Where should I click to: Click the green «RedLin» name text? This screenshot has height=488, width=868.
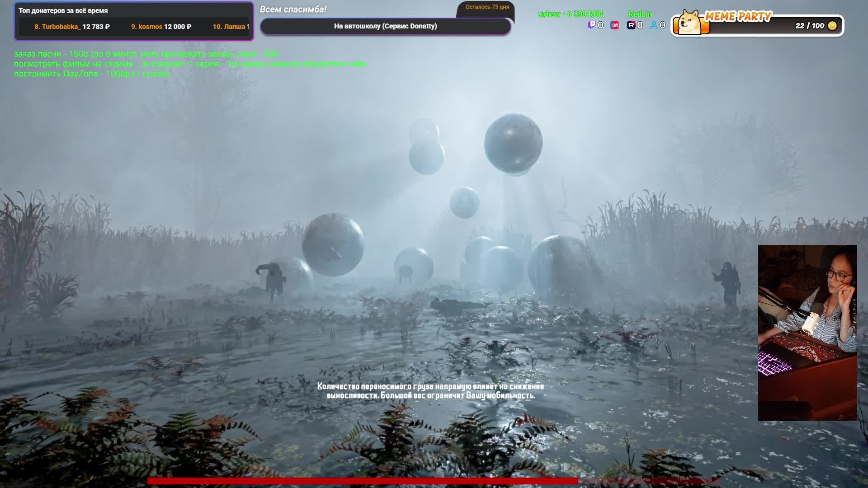pyautogui.click(x=640, y=14)
